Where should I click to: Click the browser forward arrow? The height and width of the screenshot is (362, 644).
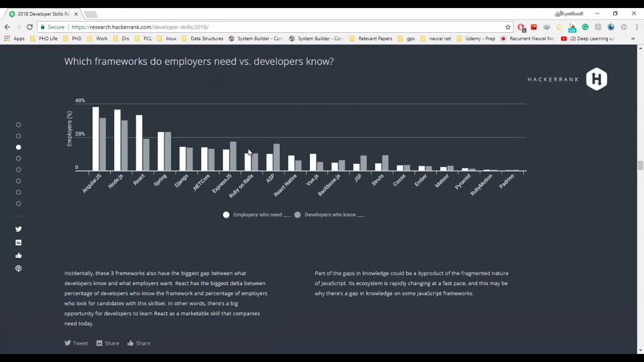click(x=19, y=27)
